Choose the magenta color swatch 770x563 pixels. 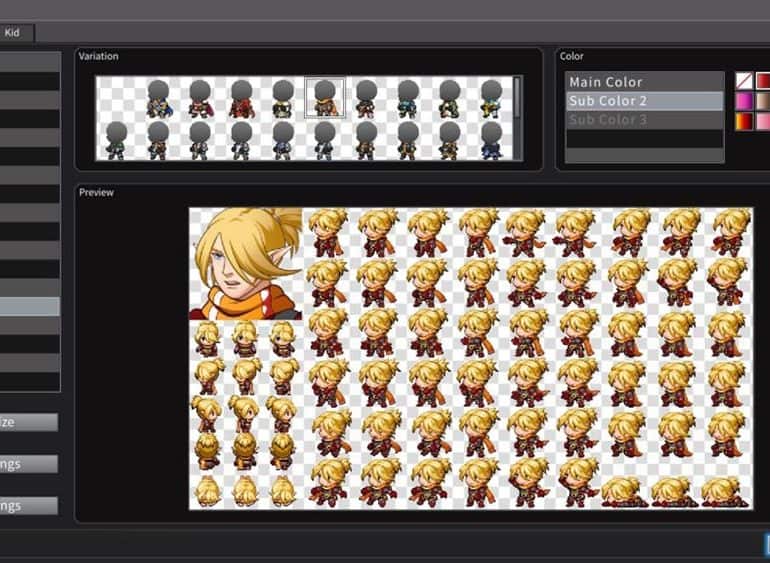(x=744, y=101)
